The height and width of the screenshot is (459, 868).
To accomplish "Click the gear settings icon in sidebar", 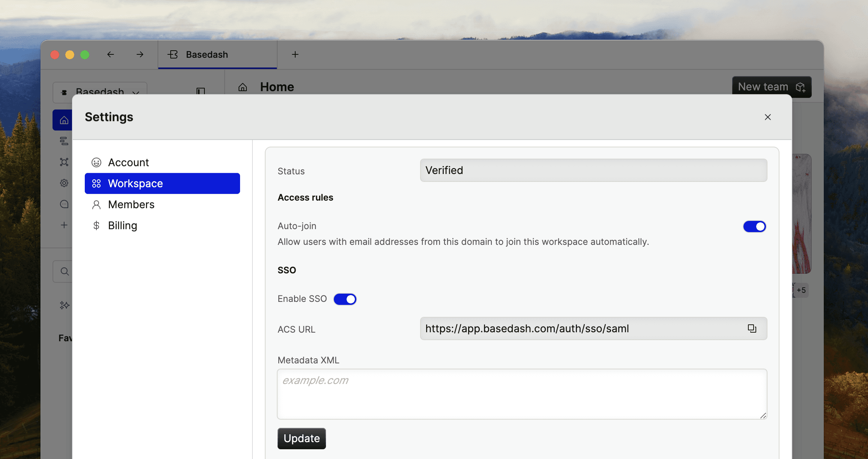I will coord(64,183).
